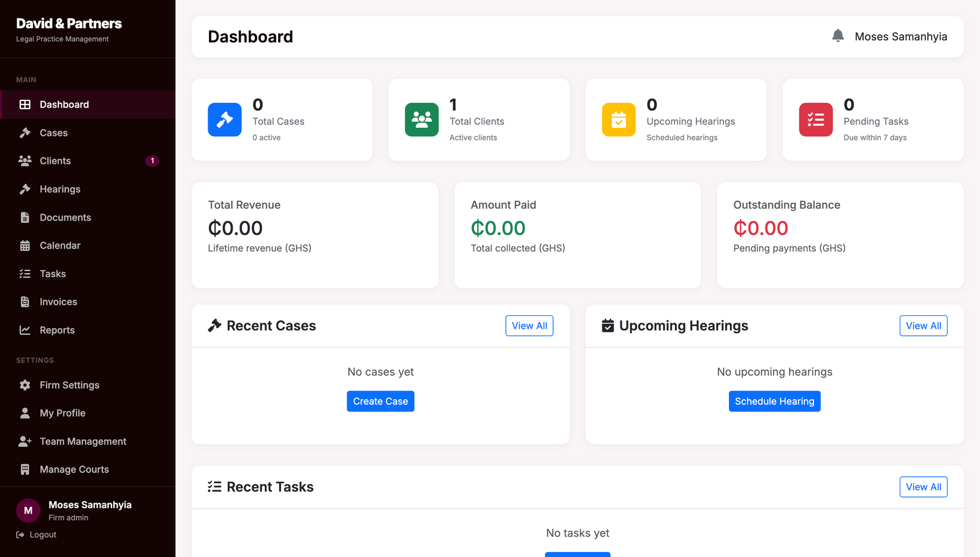Click the Total Revenue ₵0.00 amount
The width and height of the screenshot is (980, 557).
(235, 228)
